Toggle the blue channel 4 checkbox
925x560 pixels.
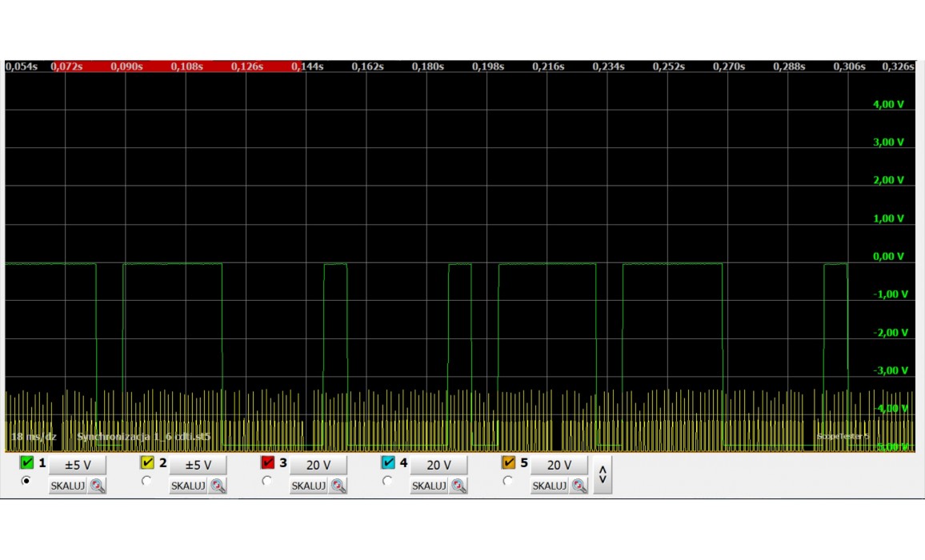388,463
